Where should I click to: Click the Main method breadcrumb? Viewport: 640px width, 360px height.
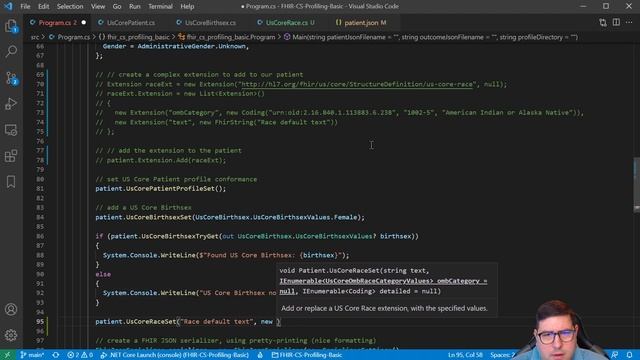pos(431,37)
